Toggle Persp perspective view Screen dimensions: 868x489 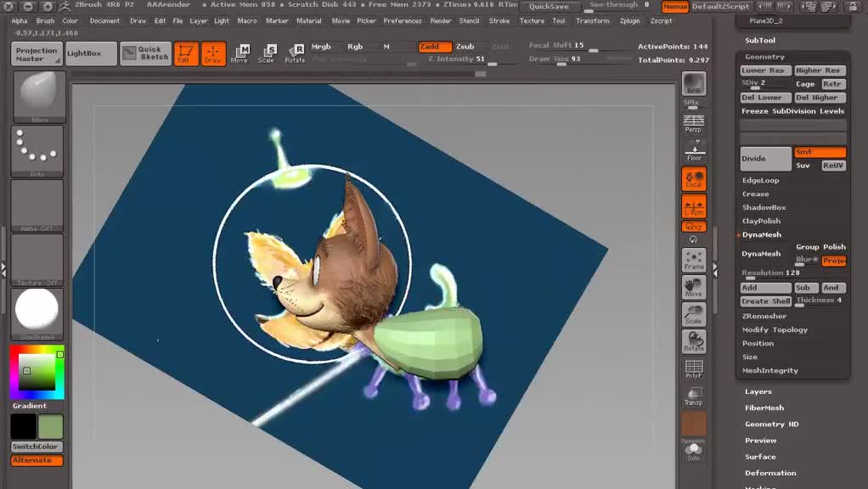[694, 124]
